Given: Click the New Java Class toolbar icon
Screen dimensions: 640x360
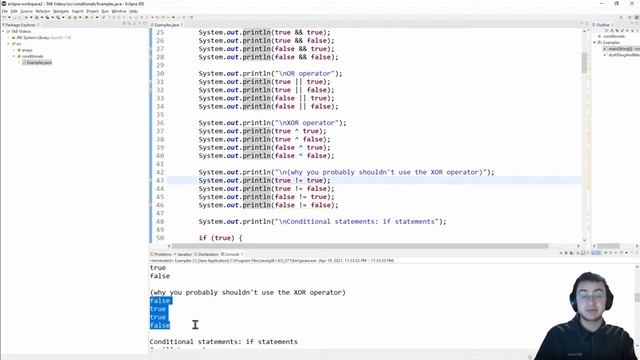Looking at the screenshot, I should (x=75, y=18).
